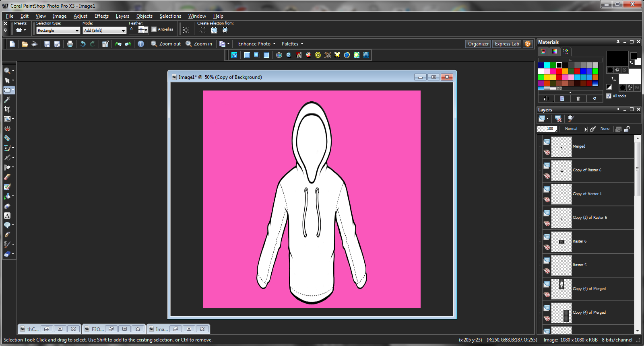Click the layer lock transparency padlock icon

(x=627, y=129)
